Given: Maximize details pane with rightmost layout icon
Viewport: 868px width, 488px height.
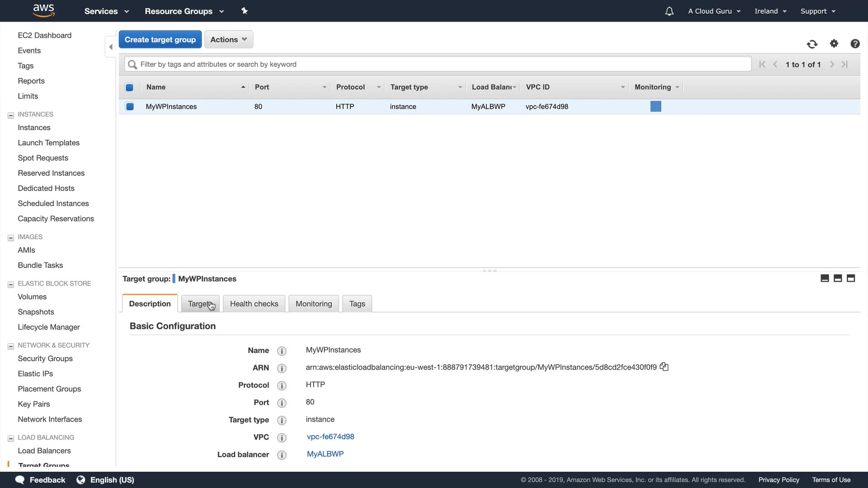Looking at the screenshot, I should pos(851,278).
